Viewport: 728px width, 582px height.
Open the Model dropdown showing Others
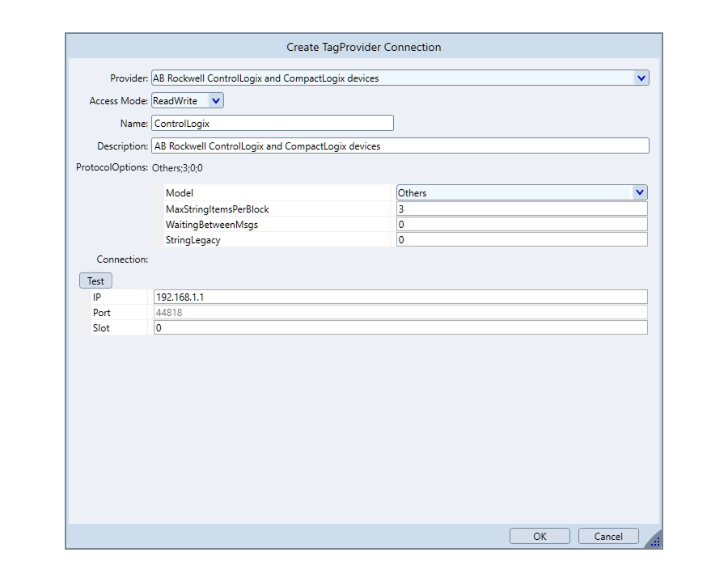tap(639, 193)
